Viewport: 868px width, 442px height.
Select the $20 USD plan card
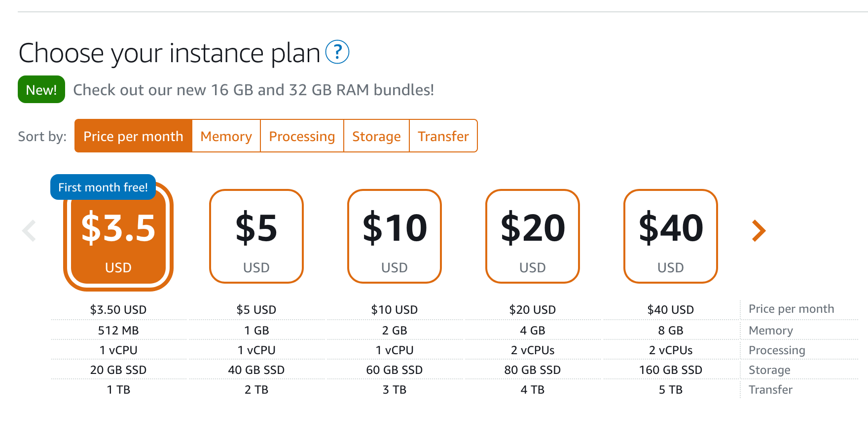(x=533, y=236)
